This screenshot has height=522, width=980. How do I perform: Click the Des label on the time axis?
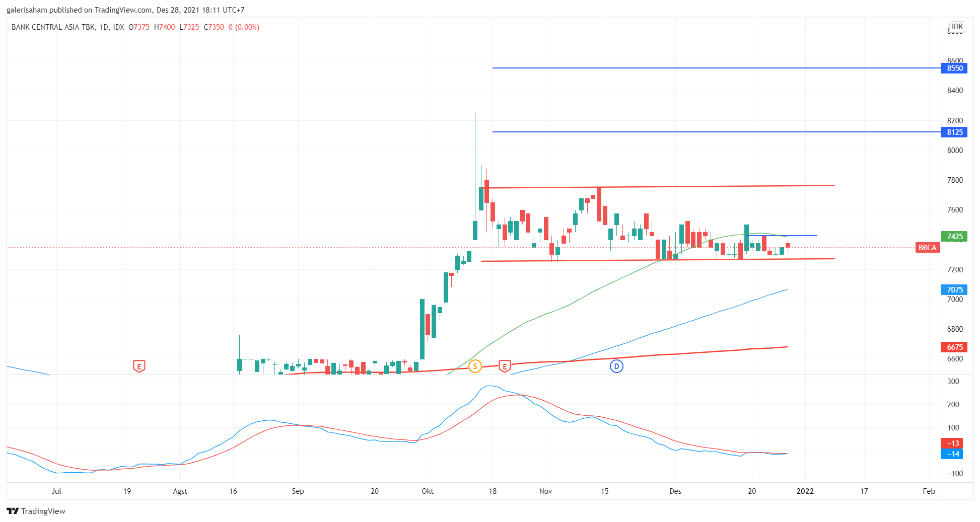675,491
